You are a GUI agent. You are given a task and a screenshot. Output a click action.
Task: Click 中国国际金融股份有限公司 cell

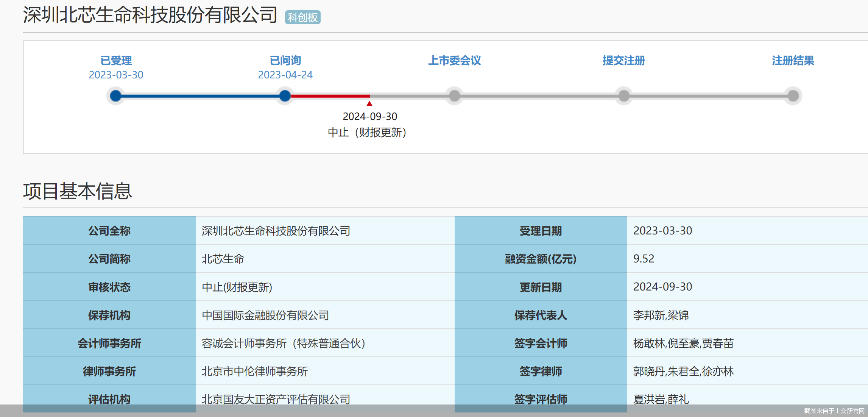point(325,315)
